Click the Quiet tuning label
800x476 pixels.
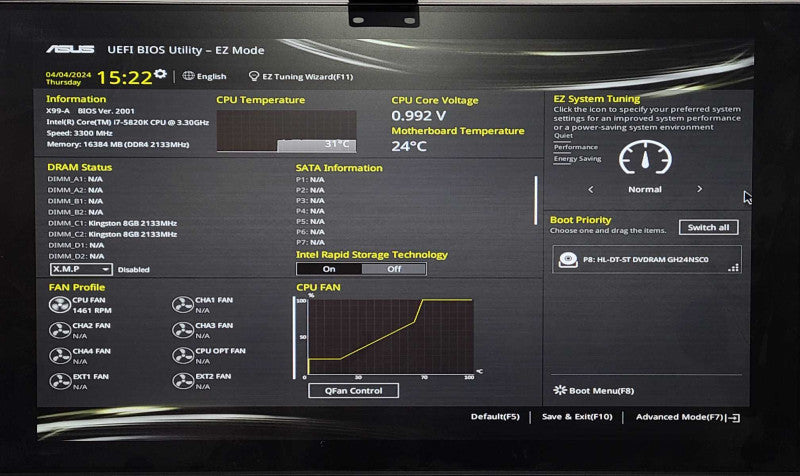[563, 135]
